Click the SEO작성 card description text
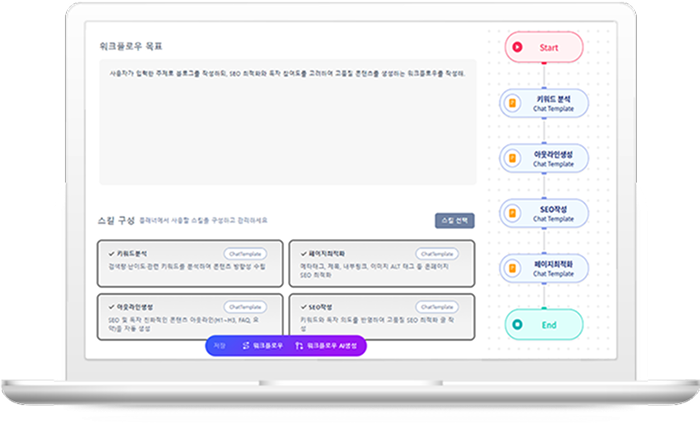The image size is (700, 423). (x=377, y=324)
